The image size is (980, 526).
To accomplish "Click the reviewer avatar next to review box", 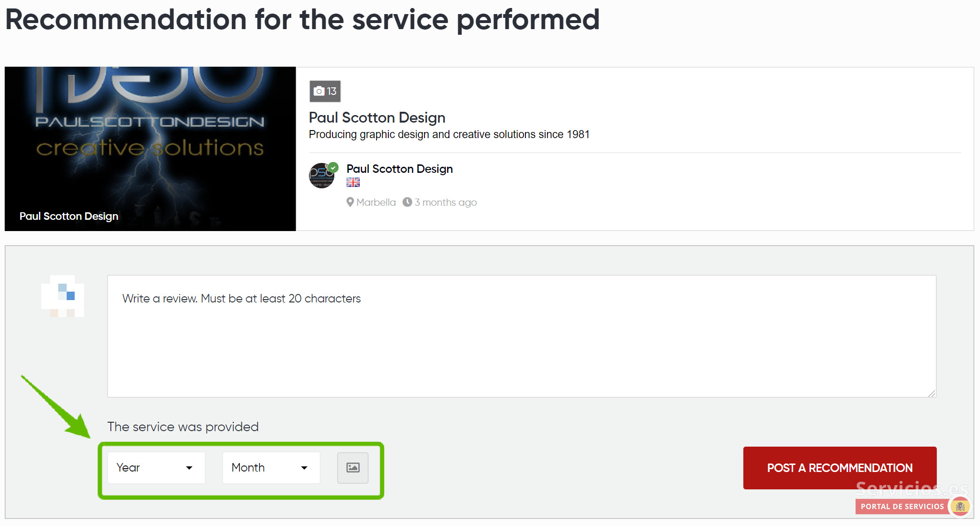I will 62,296.
